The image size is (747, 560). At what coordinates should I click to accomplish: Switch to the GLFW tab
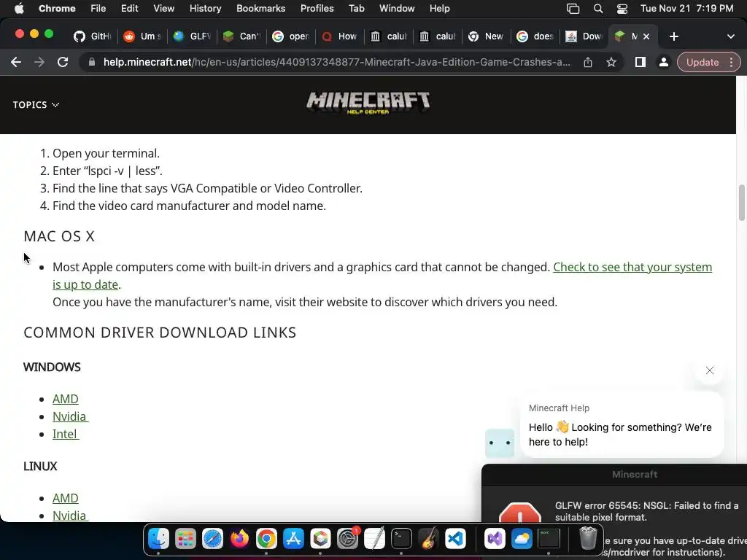coord(192,36)
